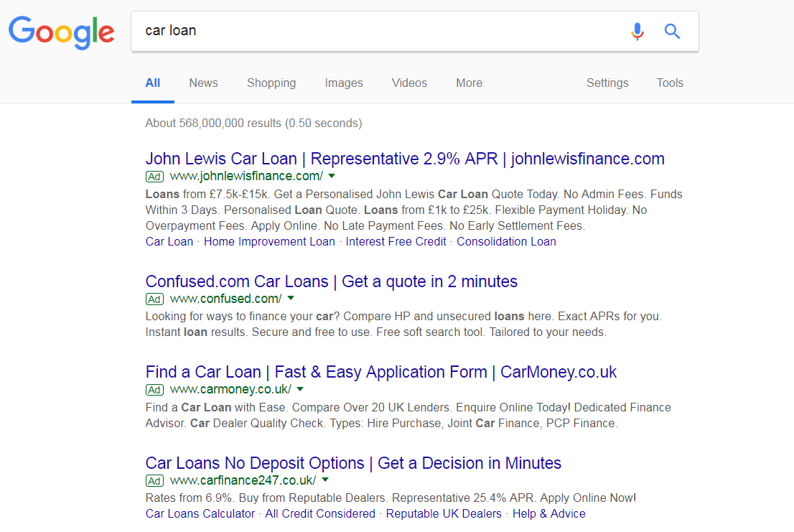Click the www.johnlewisfinance.com/ green URL
Image resolution: width=794 pixels, height=532 pixels.
click(x=246, y=176)
